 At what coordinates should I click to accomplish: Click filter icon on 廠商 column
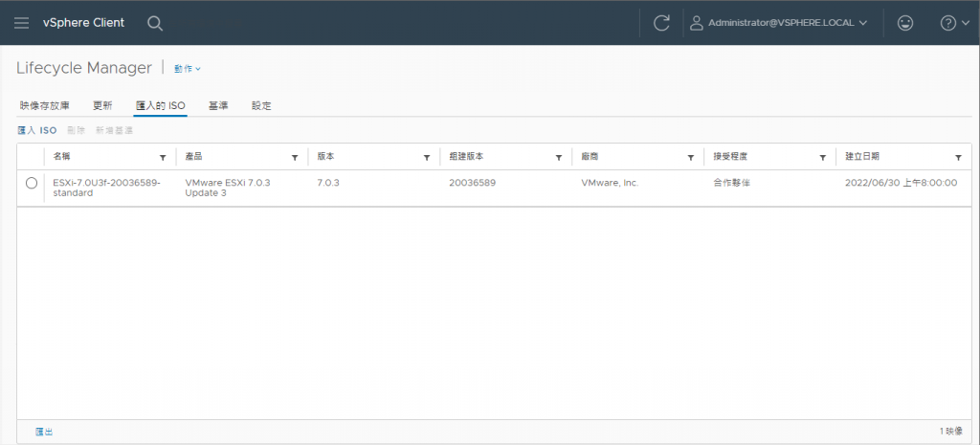click(x=691, y=158)
